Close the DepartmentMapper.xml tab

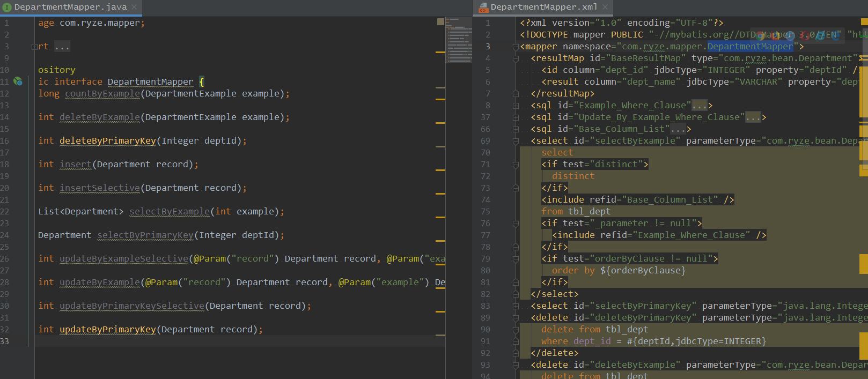click(x=605, y=7)
